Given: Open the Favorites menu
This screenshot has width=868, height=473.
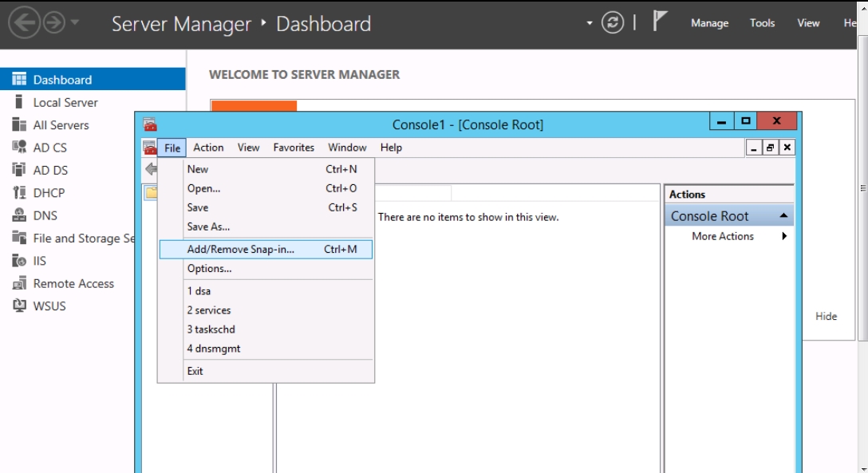Looking at the screenshot, I should (x=294, y=147).
